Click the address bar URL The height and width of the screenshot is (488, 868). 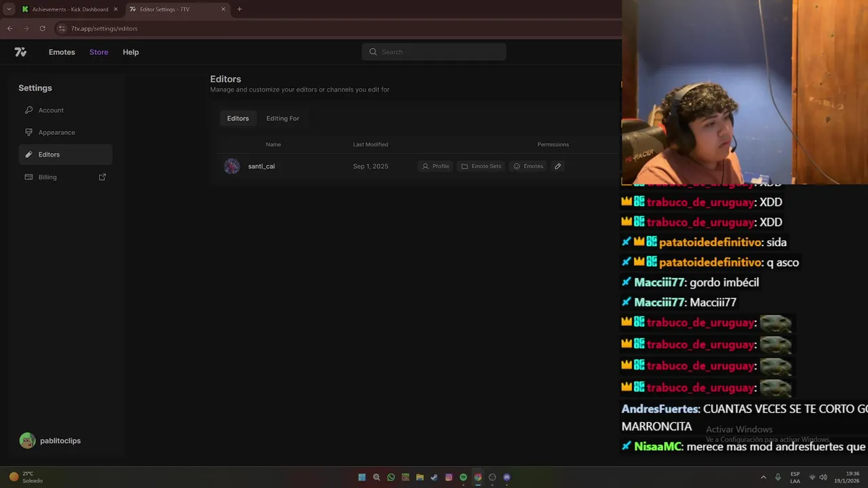click(x=104, y=28)
